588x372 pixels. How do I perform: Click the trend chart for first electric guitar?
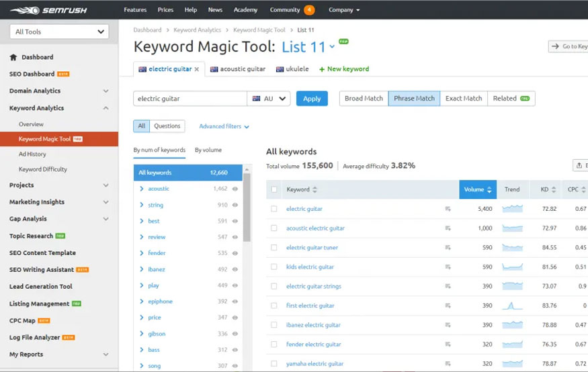[x=512, y=306]
